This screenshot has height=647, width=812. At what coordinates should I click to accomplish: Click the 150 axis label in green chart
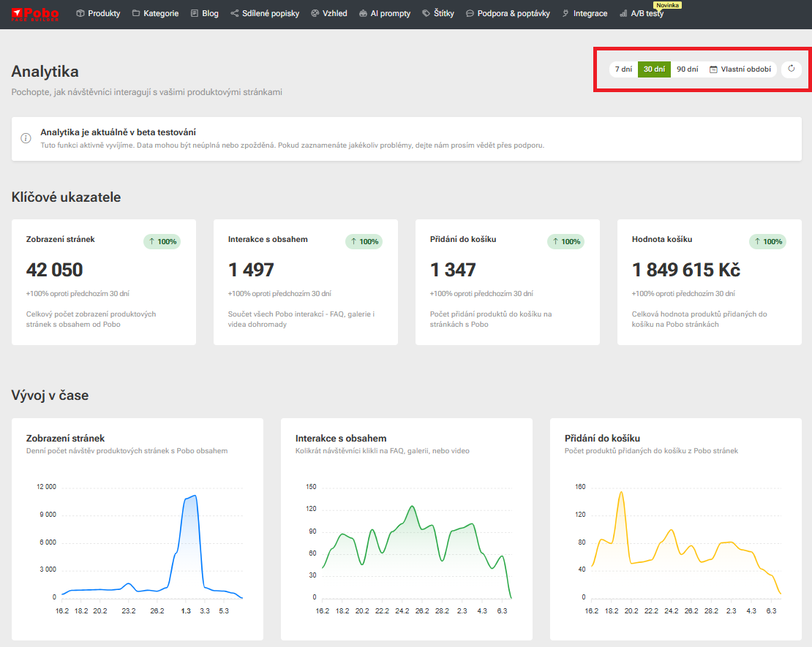point(311,487)
